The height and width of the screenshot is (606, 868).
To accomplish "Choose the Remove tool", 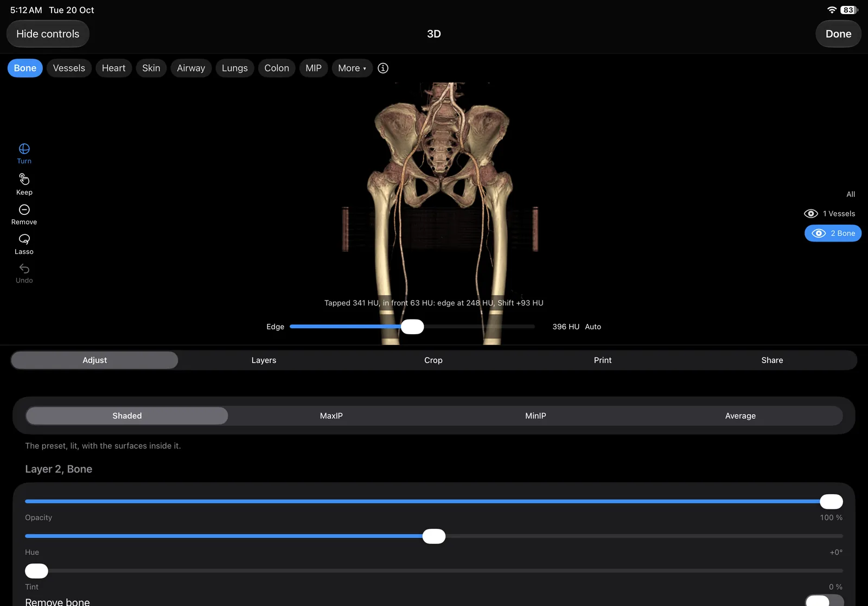I will [24, 215].
